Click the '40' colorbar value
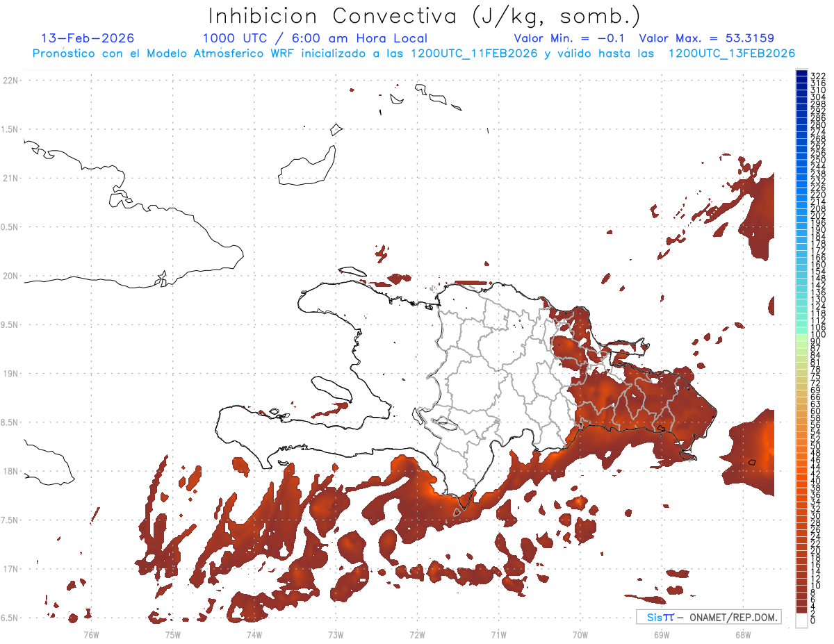The width and height of the screenshot is (834, 644). pyautogui.click(x=816, y=481)
